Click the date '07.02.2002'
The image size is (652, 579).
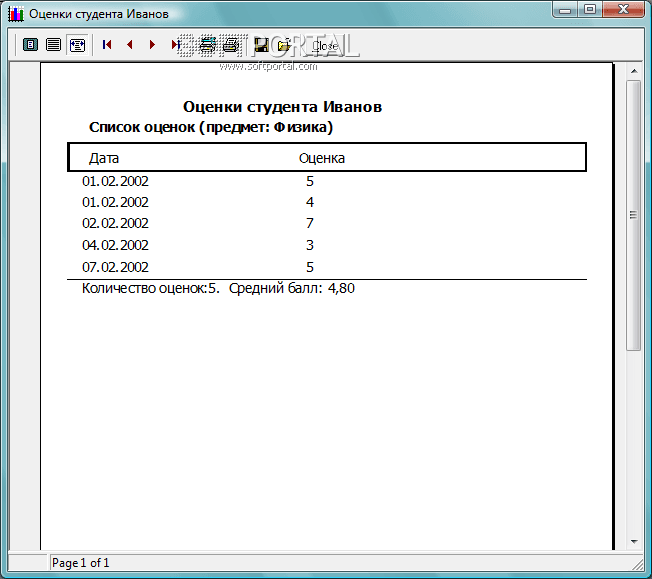click(x=115, y=267)
